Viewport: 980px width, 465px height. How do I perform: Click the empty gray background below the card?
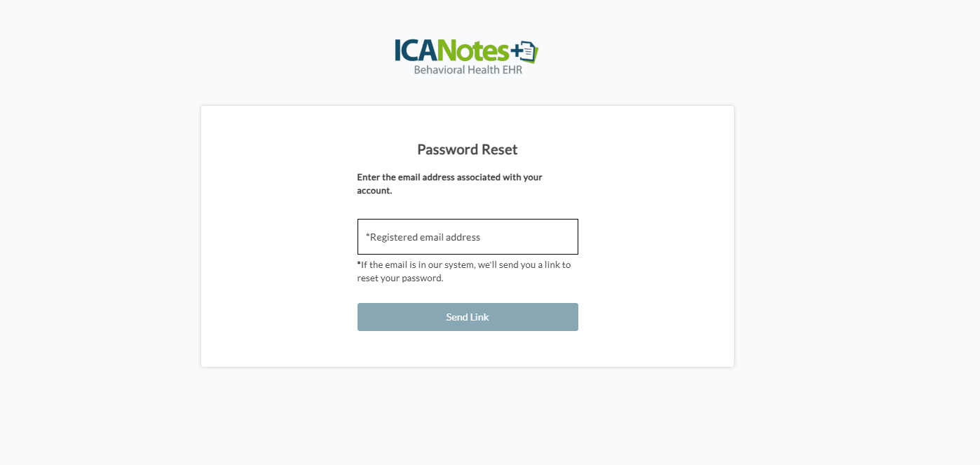pos(468,417)
